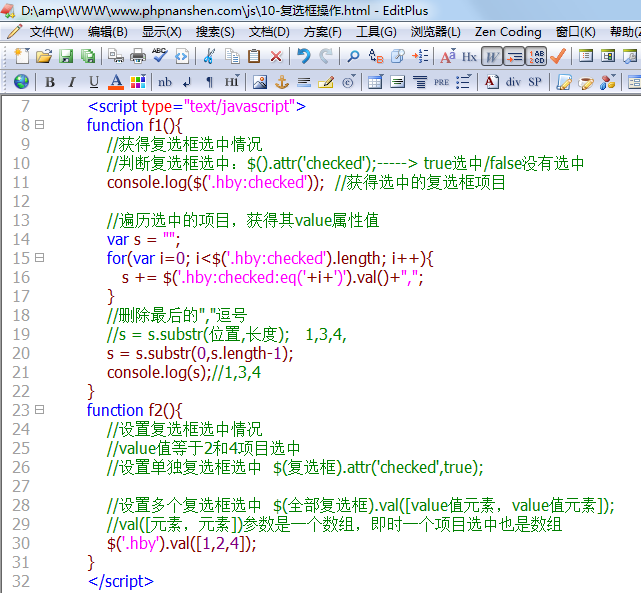641x593 pixels.
Task: Open a file with folder icon
Action: 44,56
